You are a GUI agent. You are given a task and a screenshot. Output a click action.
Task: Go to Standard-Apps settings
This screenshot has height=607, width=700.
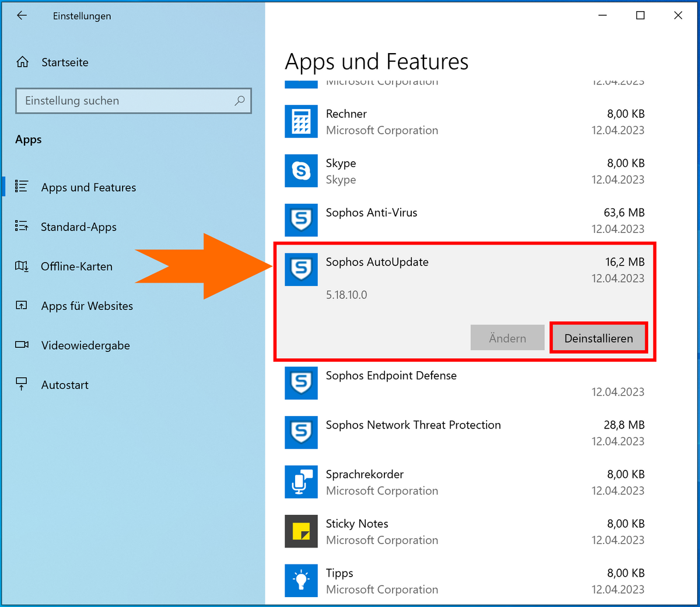pos(79,227)
